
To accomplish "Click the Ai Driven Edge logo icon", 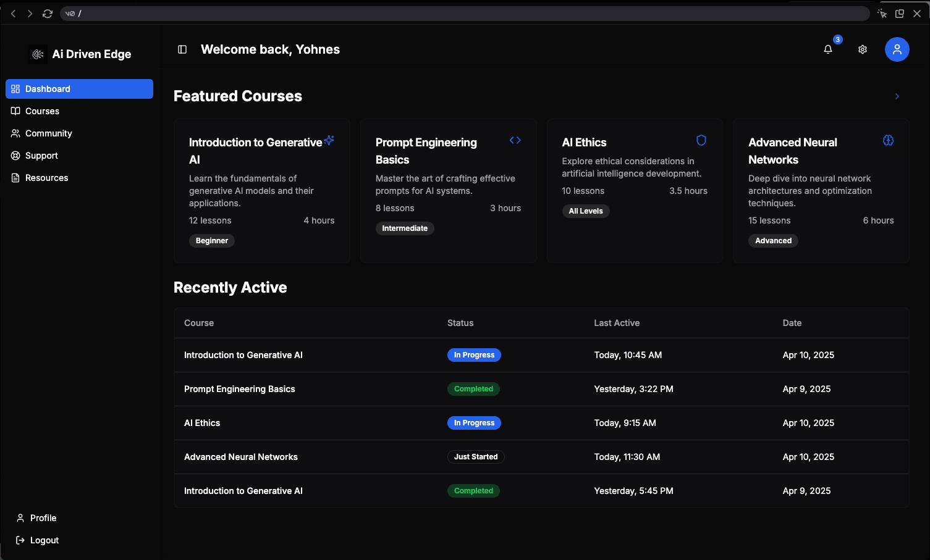I will (38, 54).
